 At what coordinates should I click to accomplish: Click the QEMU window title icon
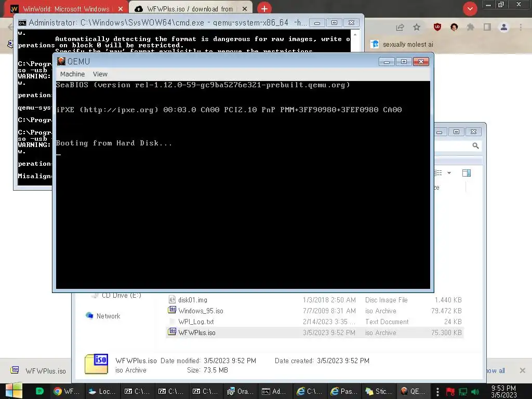[61, 61]
